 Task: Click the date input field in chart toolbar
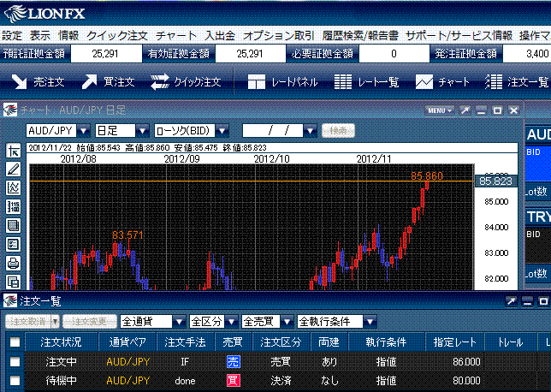pos(273,131)
